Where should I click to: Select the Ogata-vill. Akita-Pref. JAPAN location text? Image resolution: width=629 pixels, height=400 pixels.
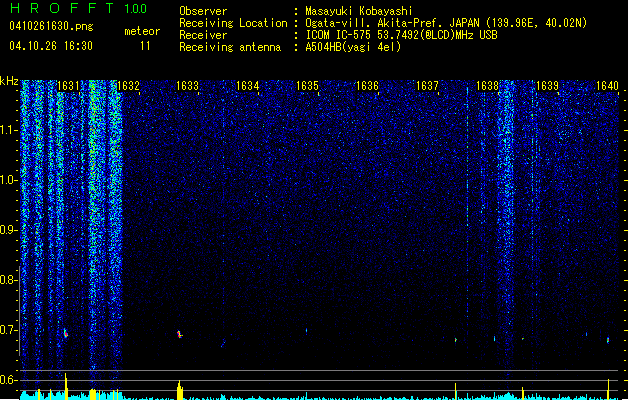446,23
